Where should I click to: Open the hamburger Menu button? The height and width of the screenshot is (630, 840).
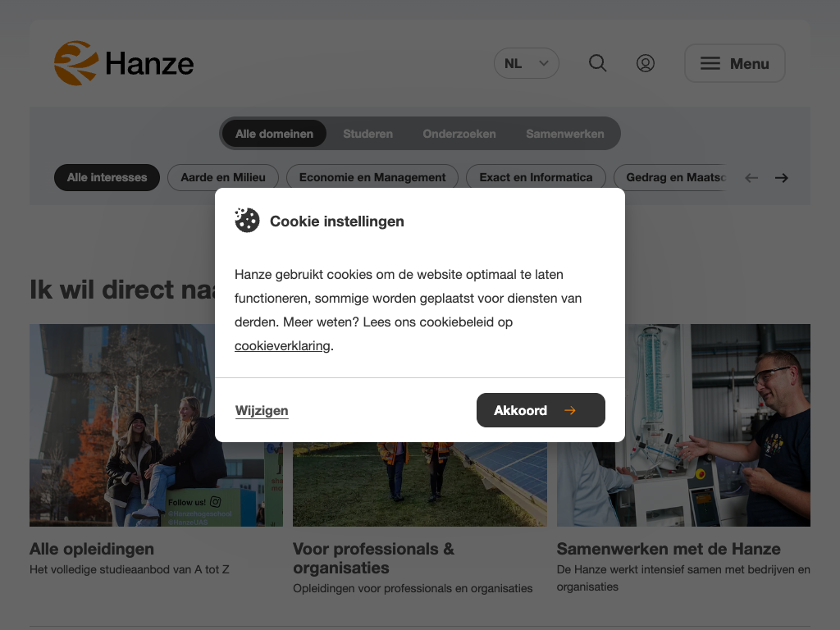pyautogui.click(x=735, y=63)
